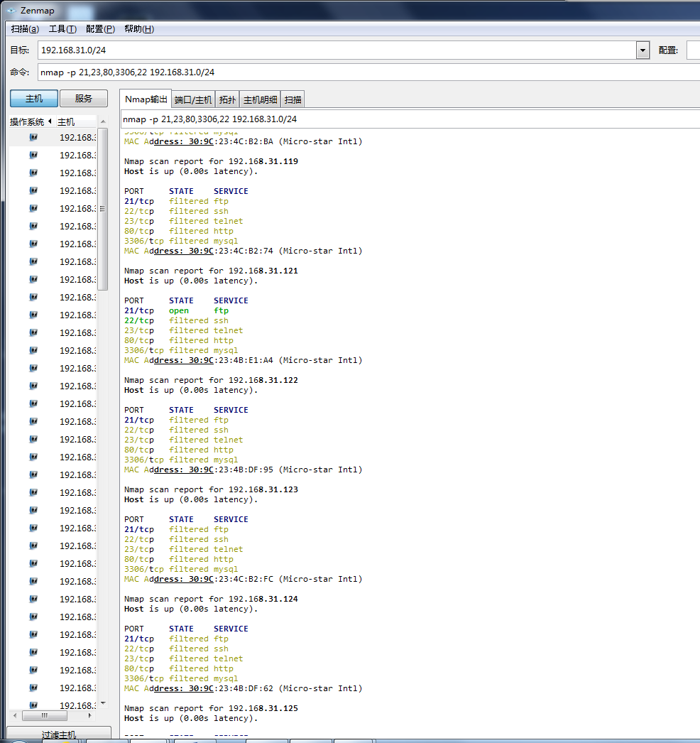Click '23/tcp filtered telnet' under host 192.168.31.123
The image size is (700, 743).
click(x=183, y=550)
